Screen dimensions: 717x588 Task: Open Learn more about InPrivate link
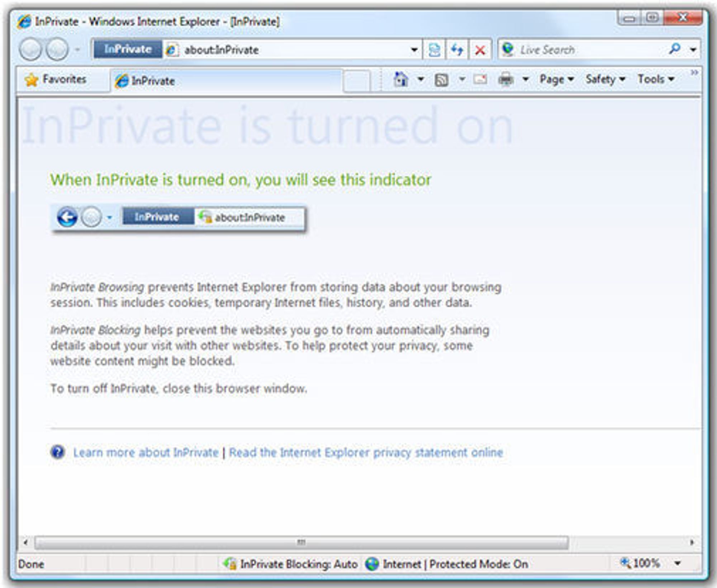tap(146, 452)
